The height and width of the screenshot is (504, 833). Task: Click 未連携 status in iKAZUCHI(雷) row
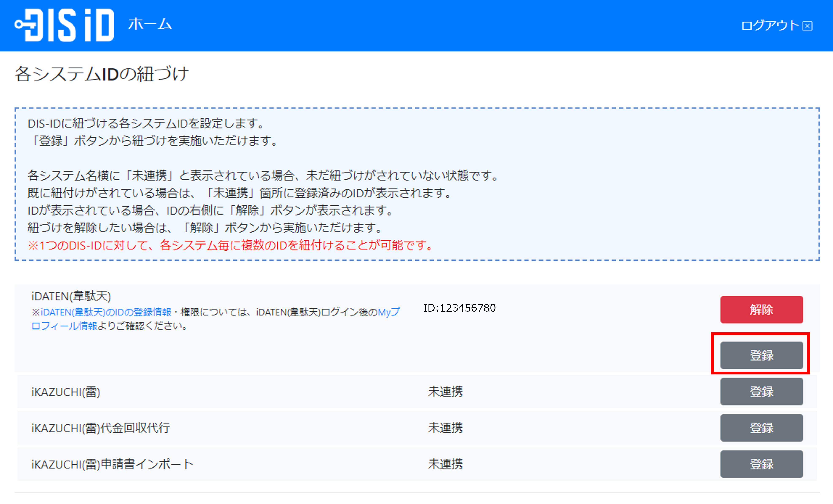tap(445, 392)
